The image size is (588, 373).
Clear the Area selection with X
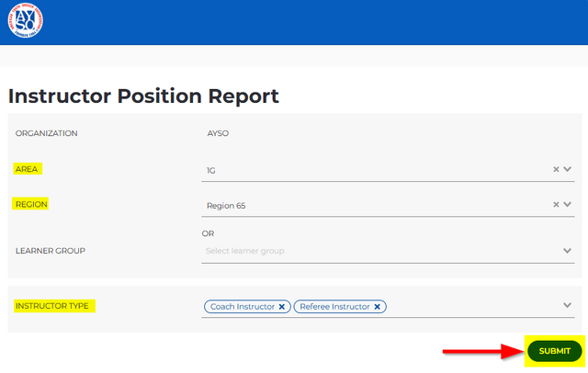tap(556, 169)
